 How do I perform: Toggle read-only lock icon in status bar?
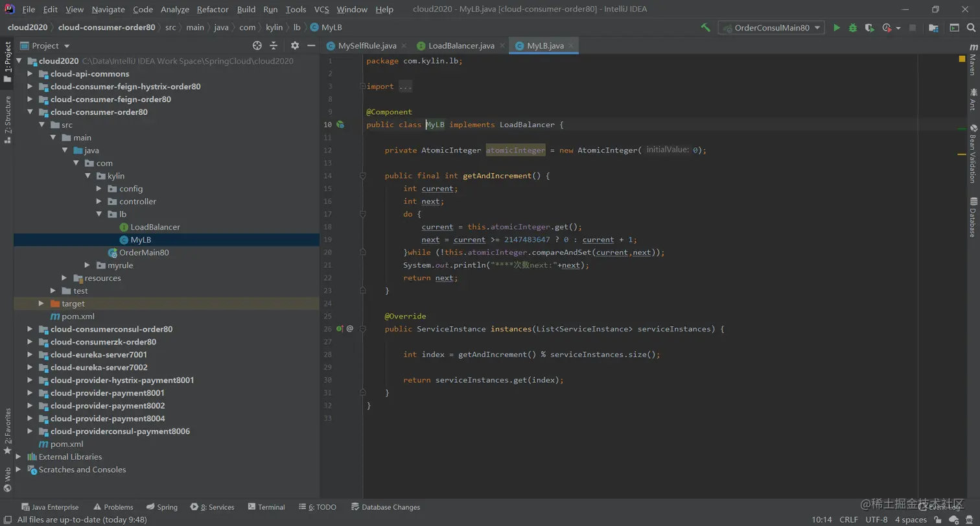(938, 520)
